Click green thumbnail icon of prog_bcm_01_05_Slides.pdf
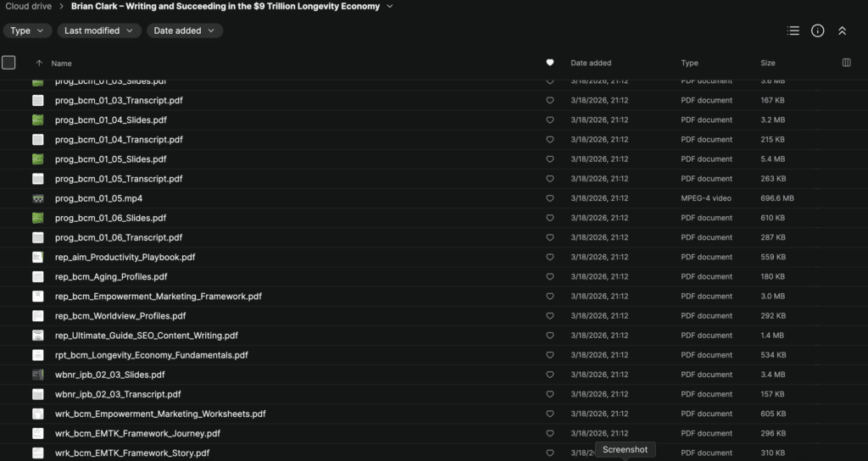Screen dimensions: 868x461 pos(37,158)
